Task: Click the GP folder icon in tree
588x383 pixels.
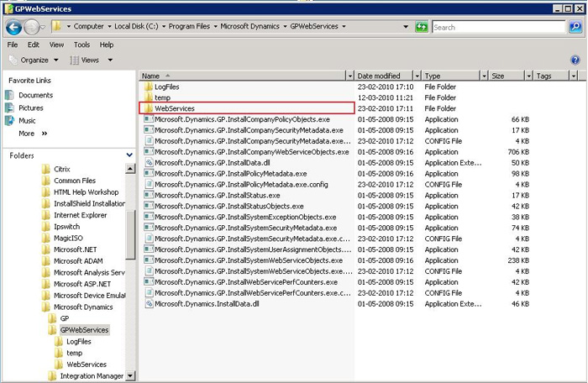Action: point(52,318)
